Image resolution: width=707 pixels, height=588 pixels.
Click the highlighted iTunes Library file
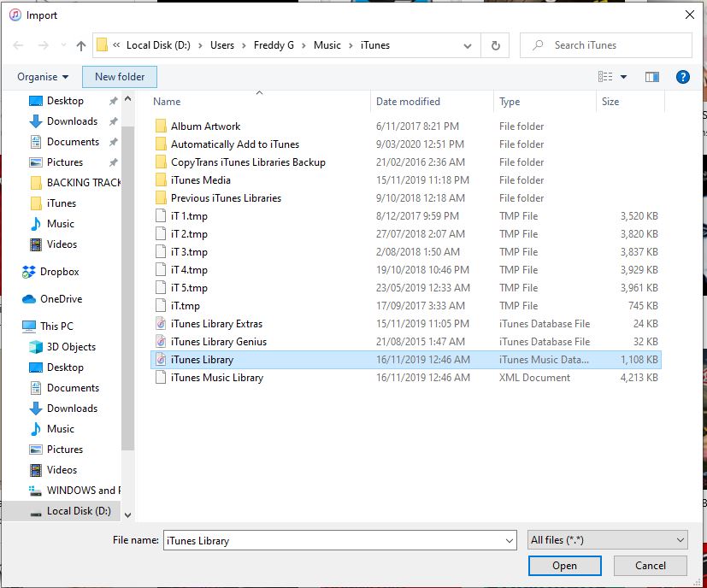(x=406, y=360)
